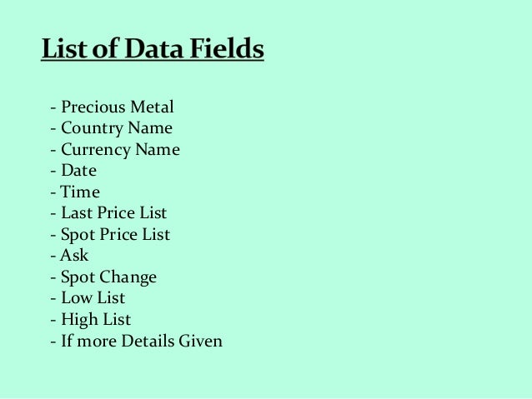The image size is (532, 399).
Task: Click the Last Price List item
Action: tap(108, 213)
